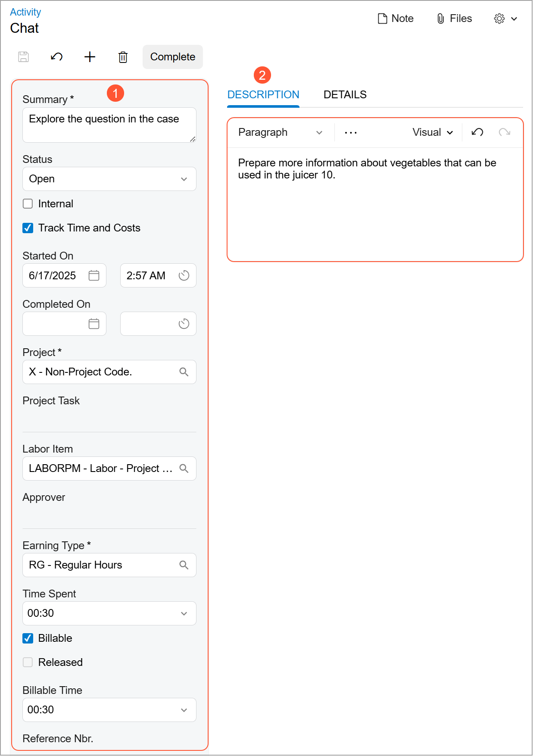This screenshot has height=756, width=533.
Task: Open the Completed On calendar picker
Action: tap(94, 324)
